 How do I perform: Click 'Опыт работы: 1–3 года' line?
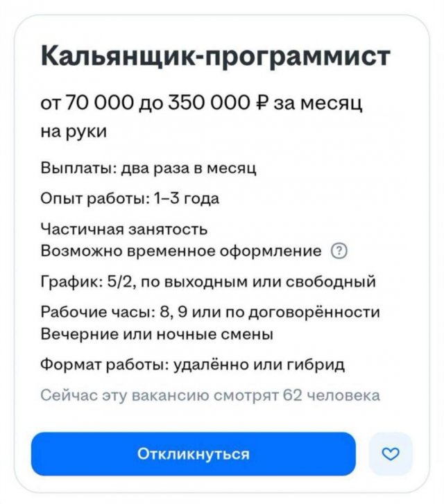click(130, 199)
